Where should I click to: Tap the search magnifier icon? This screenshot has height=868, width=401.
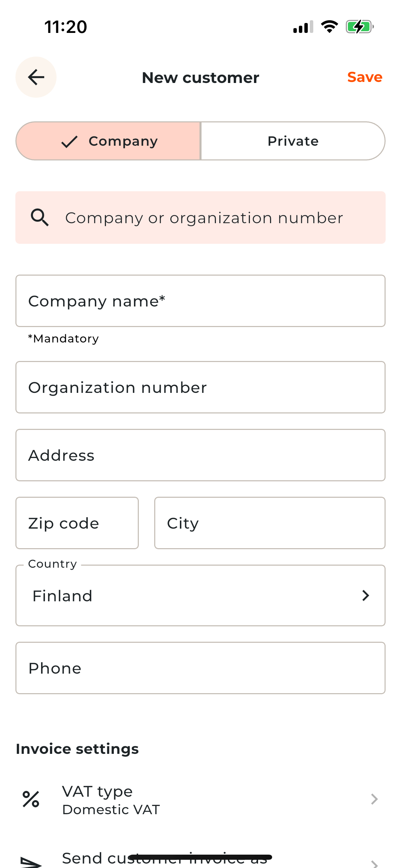(x=40, y=218)
